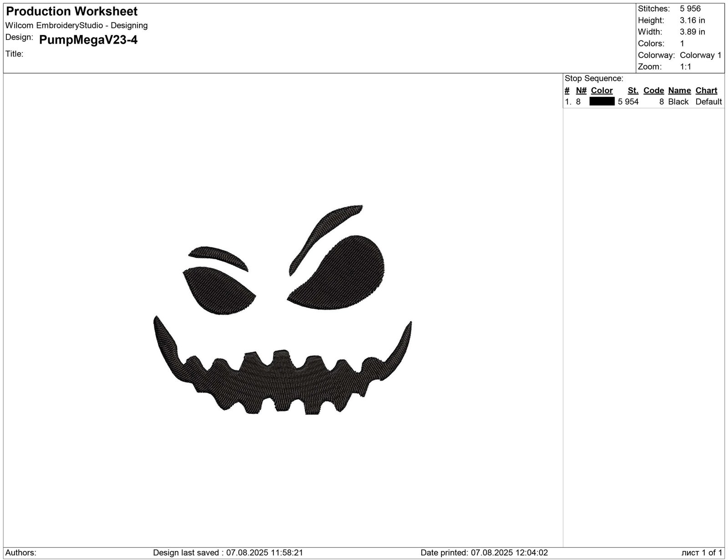Image resolution: width=728 pixels, height=560 pixels.
Task: Click the Default chart entry
Action: pyautogui.click(x=708, y=101)
